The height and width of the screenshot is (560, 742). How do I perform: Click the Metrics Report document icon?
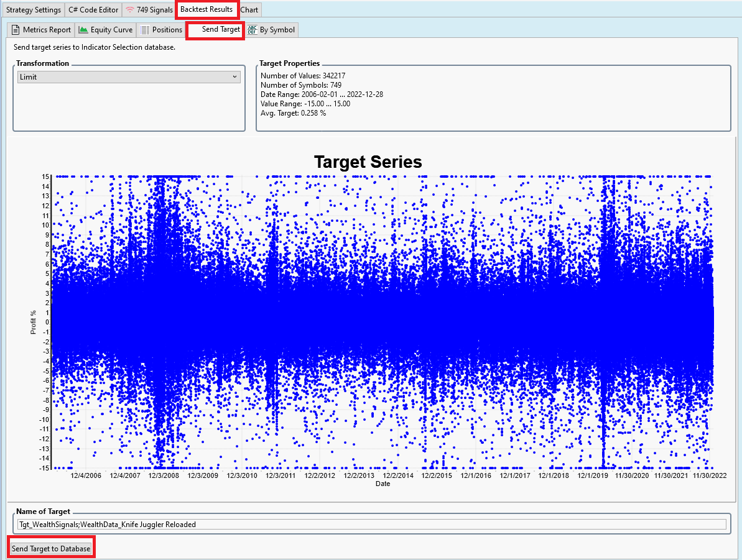click(x=16, y=30)
